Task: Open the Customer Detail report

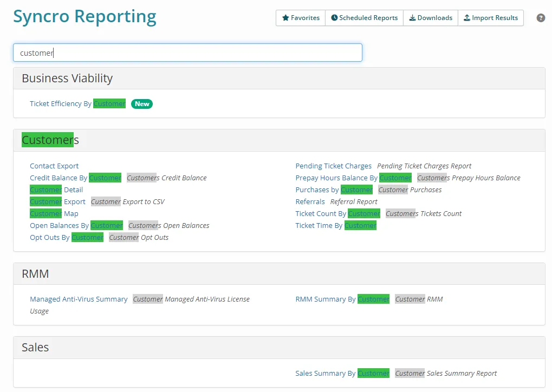Action: click(56, 190)
